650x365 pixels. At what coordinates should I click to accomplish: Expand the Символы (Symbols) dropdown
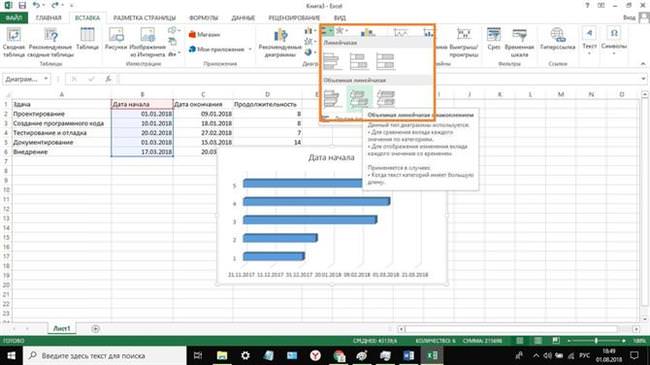pyautogui.click(x=614, y=53)
